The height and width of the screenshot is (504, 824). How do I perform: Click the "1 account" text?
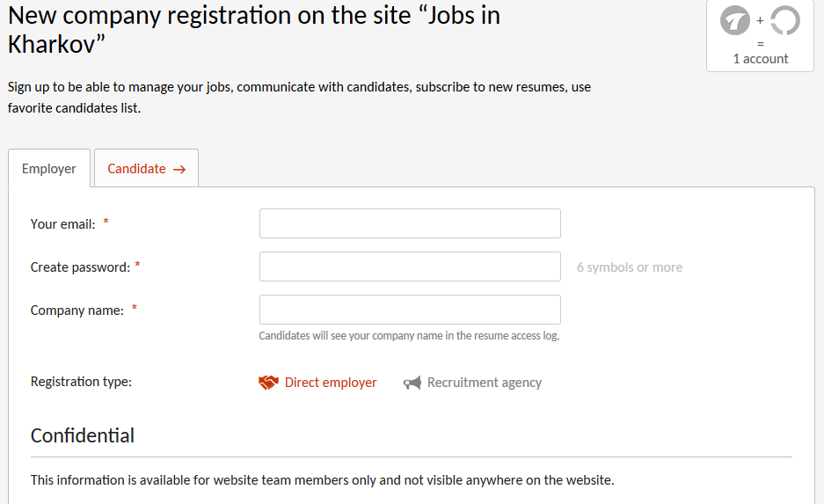761,59
